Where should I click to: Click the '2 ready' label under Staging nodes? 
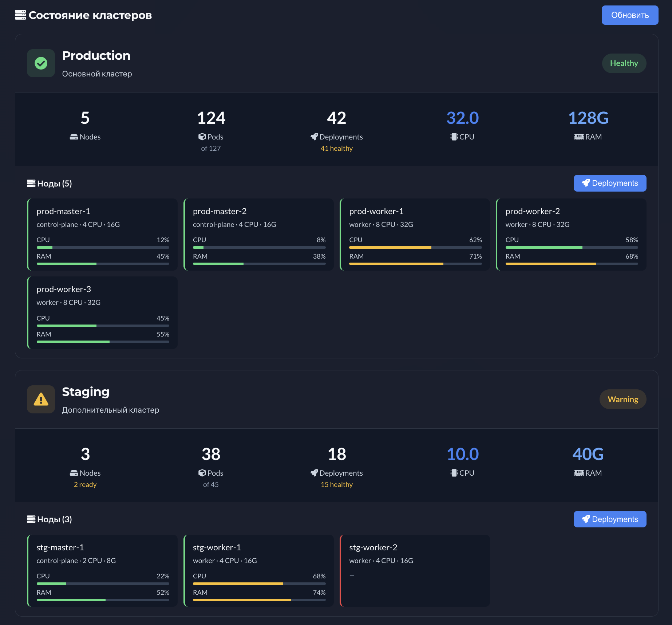click(x=85, y=484)
